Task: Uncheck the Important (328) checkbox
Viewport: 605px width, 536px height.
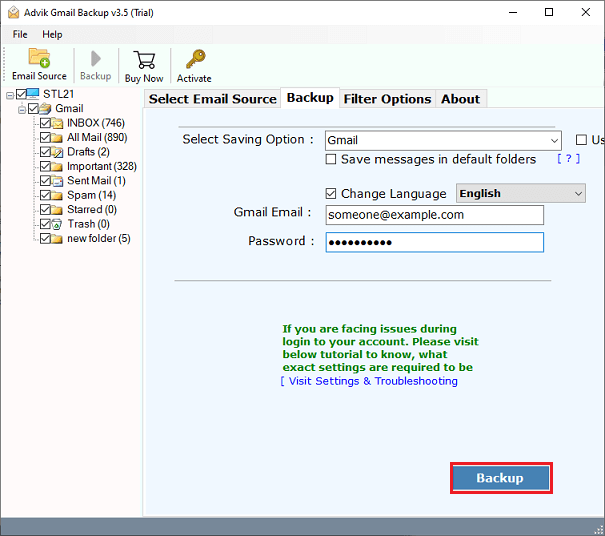Action: click(46, 166)
